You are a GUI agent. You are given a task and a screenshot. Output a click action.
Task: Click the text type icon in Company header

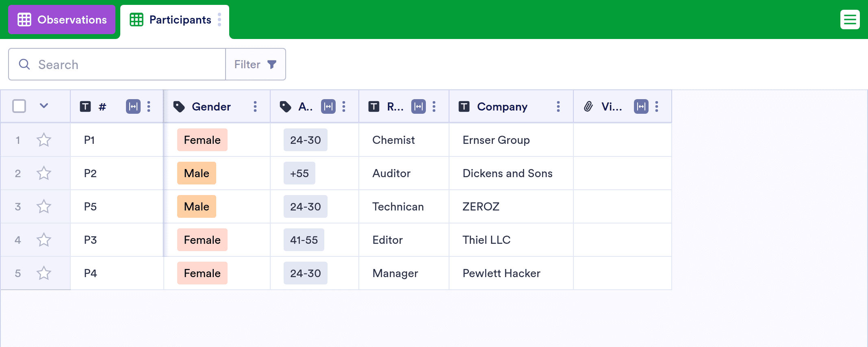464,106
